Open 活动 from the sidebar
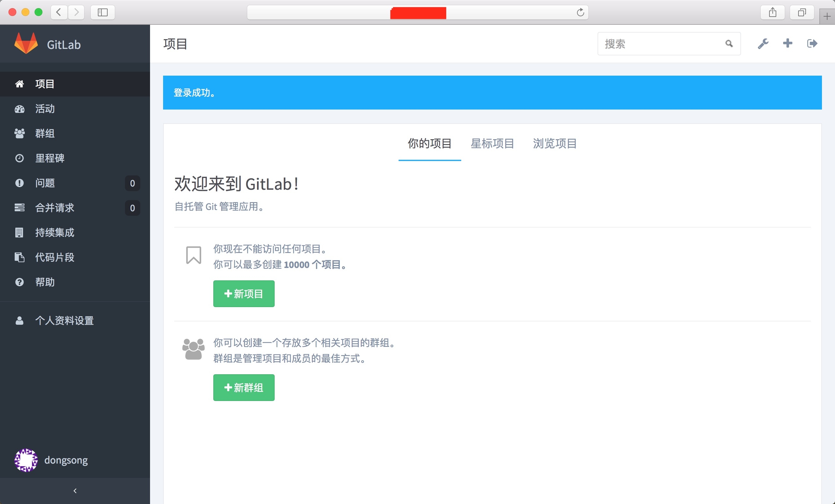The height and width of the screenshot is (504, 835). [45, 109]
